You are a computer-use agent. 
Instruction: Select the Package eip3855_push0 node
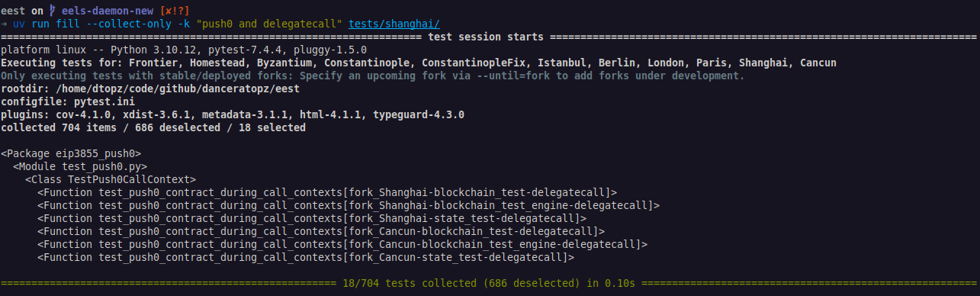coord(71,154)
